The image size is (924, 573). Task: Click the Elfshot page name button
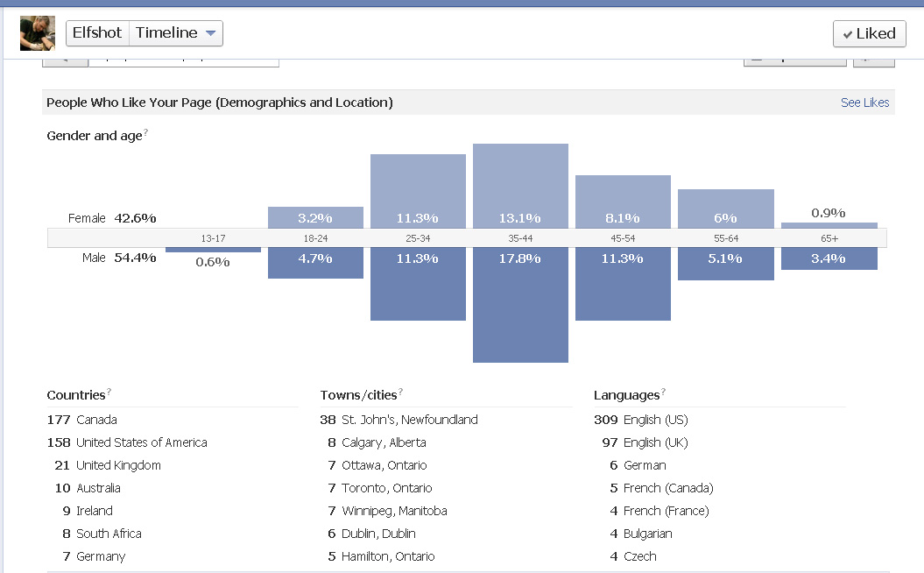pos(97,33)
